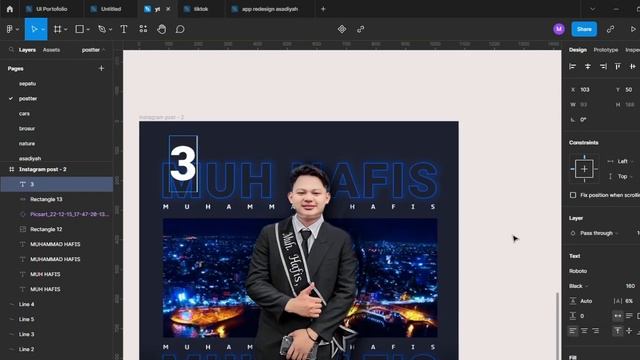The image size is (640, 360).
Task: Click the canvas vertical scrollbar
Action: point(558,326)
